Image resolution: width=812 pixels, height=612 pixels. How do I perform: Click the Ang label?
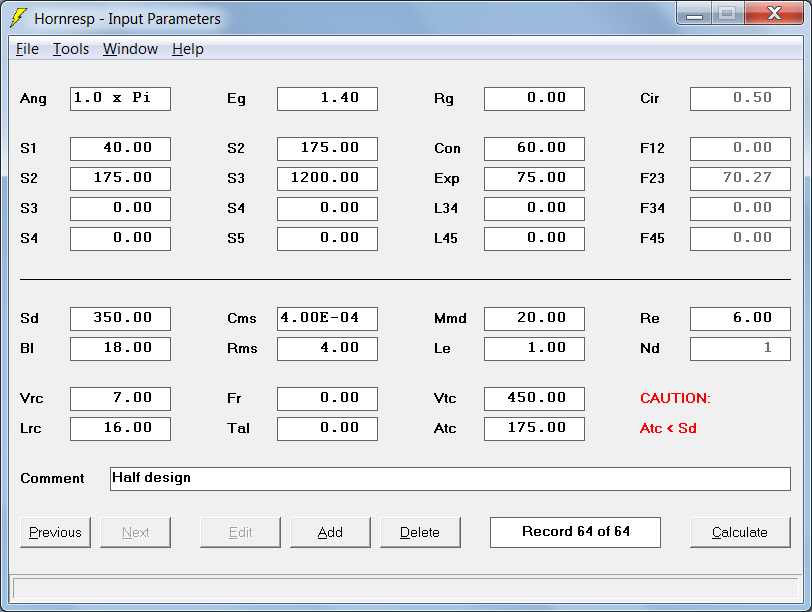(x=33, y=99)
